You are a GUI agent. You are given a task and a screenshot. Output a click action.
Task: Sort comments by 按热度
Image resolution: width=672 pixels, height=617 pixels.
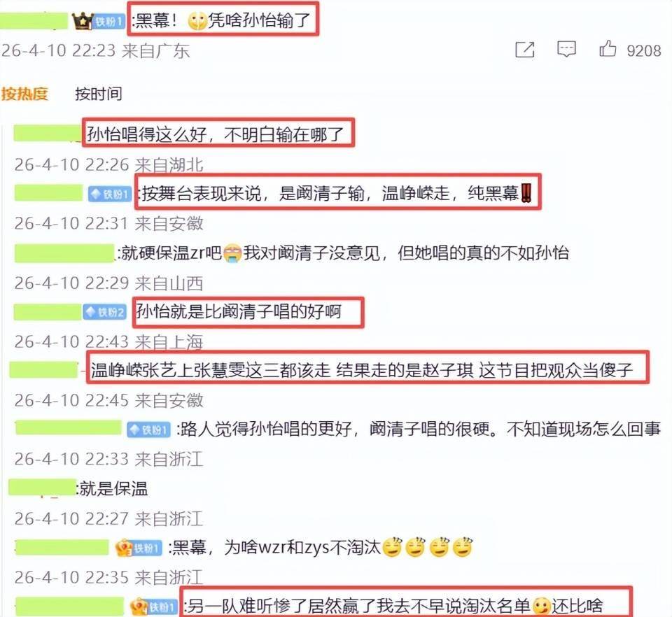[x=24, y=94]
